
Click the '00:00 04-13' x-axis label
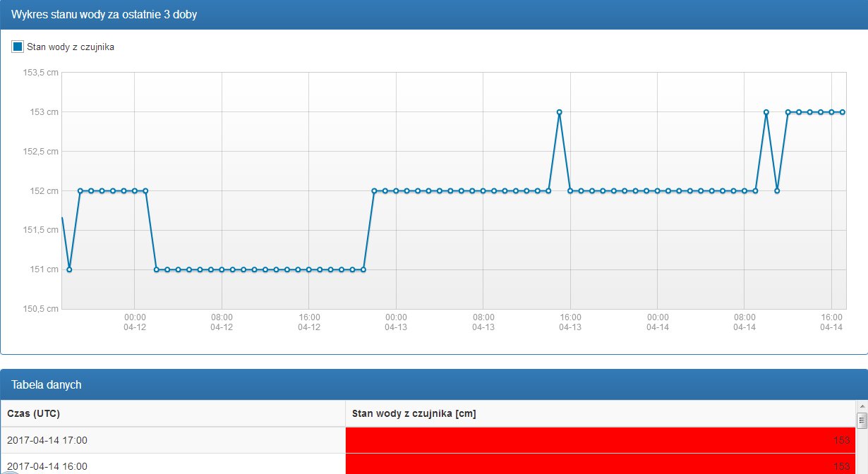396,322
